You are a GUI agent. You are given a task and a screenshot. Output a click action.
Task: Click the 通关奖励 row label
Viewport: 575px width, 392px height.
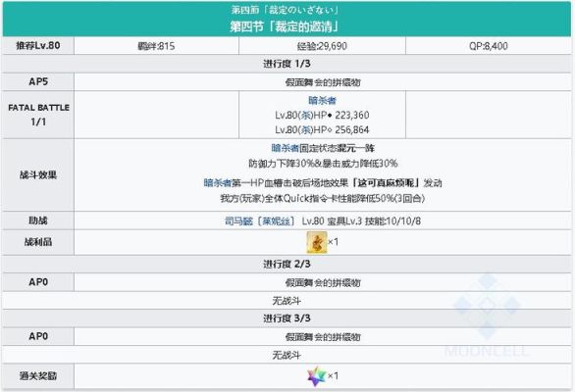point(38,376)
